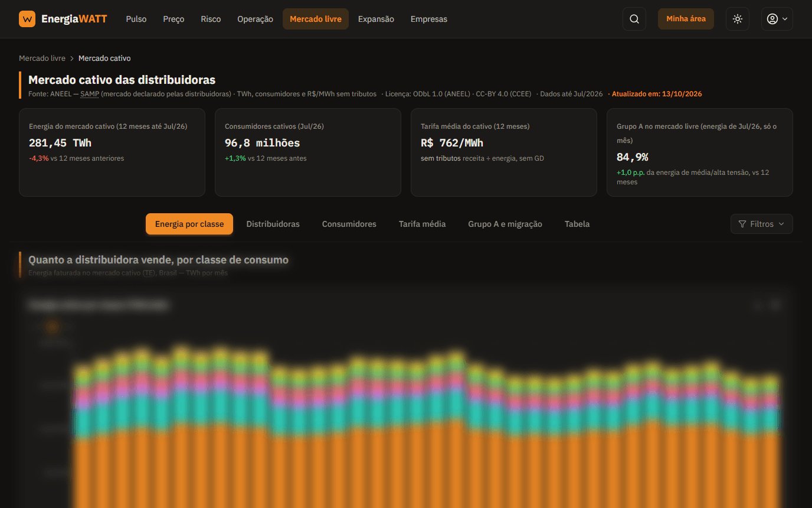Click the Quanto a distribuidora vende heading
Viewport: 812px width, 508px height.
158,260
